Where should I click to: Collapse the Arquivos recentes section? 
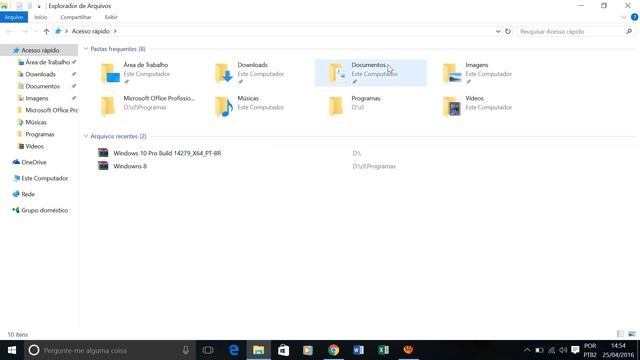[x=86, y=136]
